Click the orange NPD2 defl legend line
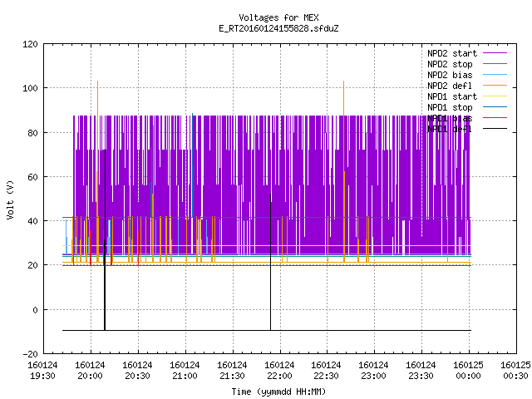 pyautogui.click(x=495, y=86)
